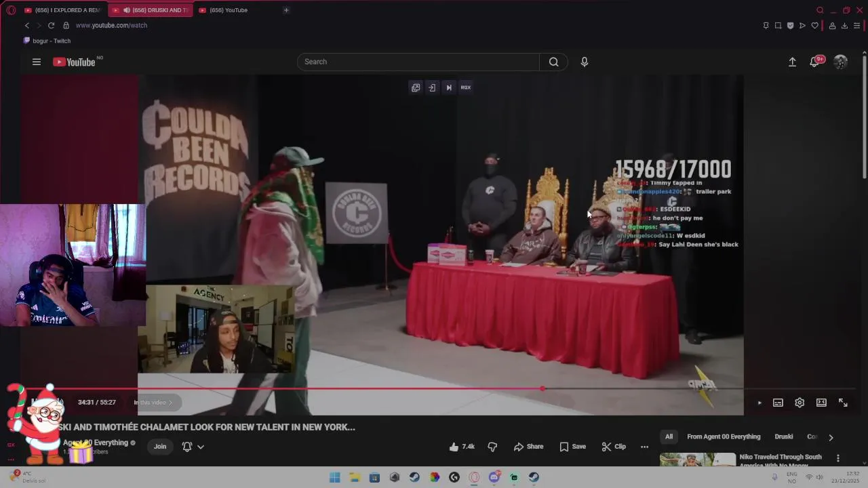This screenshot has width=868, height=488.
Task: Start voice search with the microphone
Action: pyautogui.click(x=585, y=62)
